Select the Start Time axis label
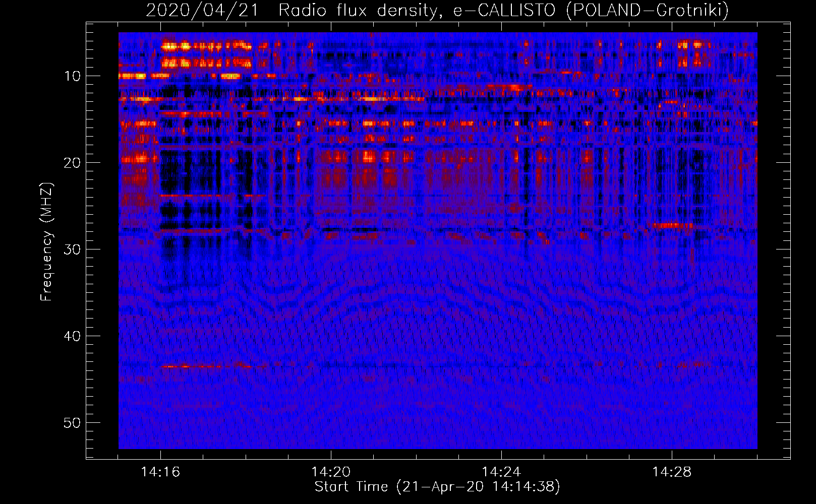816x504 pixels. click(437, 486)
